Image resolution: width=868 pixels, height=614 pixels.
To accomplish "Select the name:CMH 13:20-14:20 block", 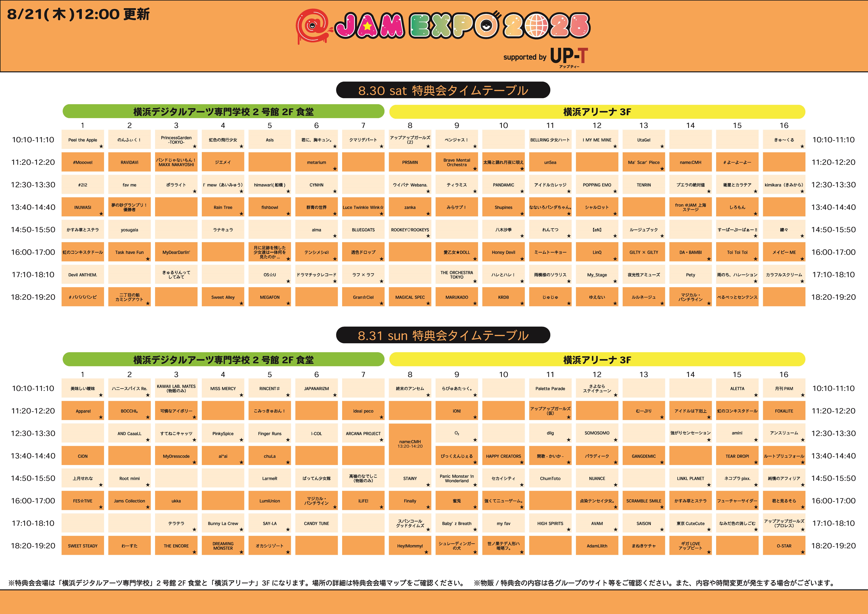I will [410, 444].
